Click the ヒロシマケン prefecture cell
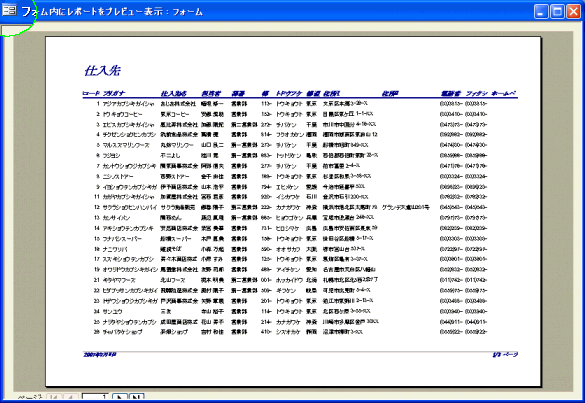 click(x=287, y=228)
